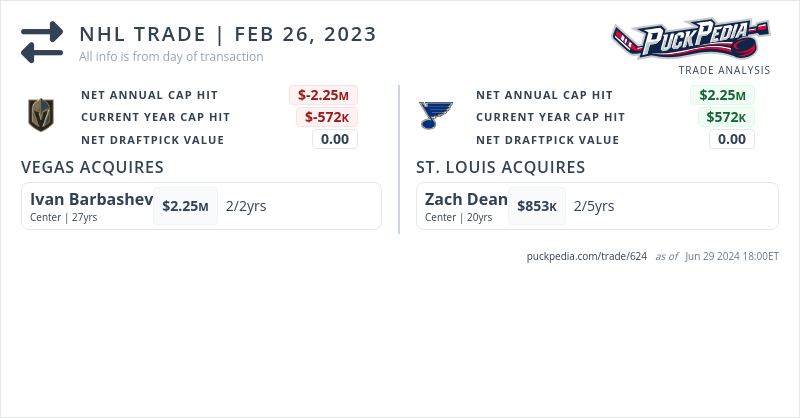The width and height of the screenshot is (800, 418).
Task: Click the St. Louis Blues logo
Action: point(435,115)
